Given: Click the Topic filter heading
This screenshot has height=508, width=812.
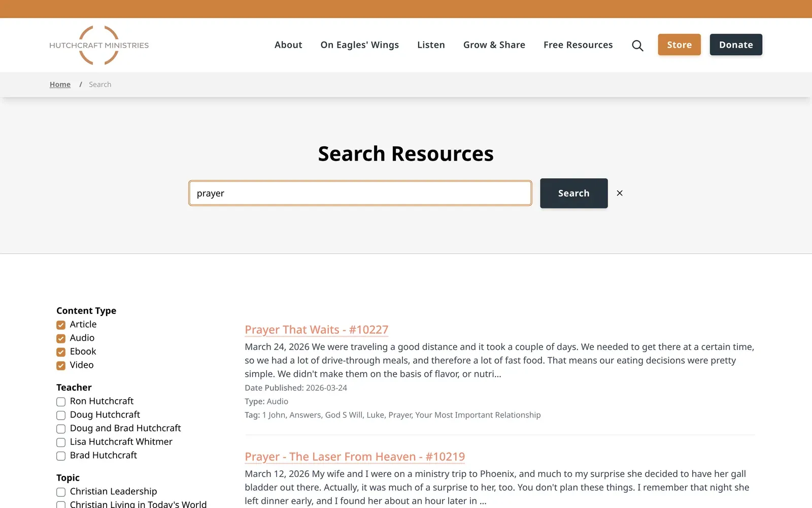Looking at the screenshot, I should point(68,478).
